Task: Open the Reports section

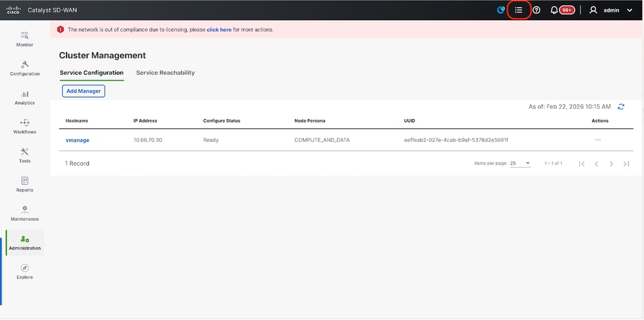Action: coord(25,185)
